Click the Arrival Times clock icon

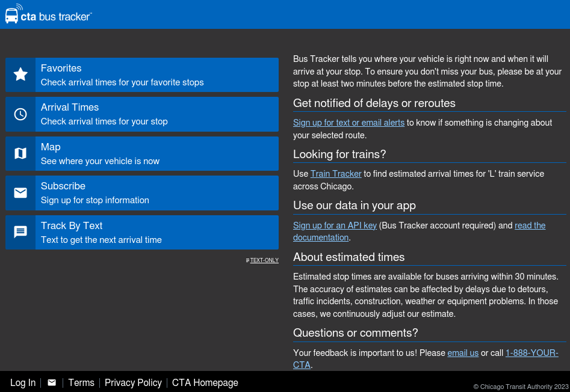[20, 114]
